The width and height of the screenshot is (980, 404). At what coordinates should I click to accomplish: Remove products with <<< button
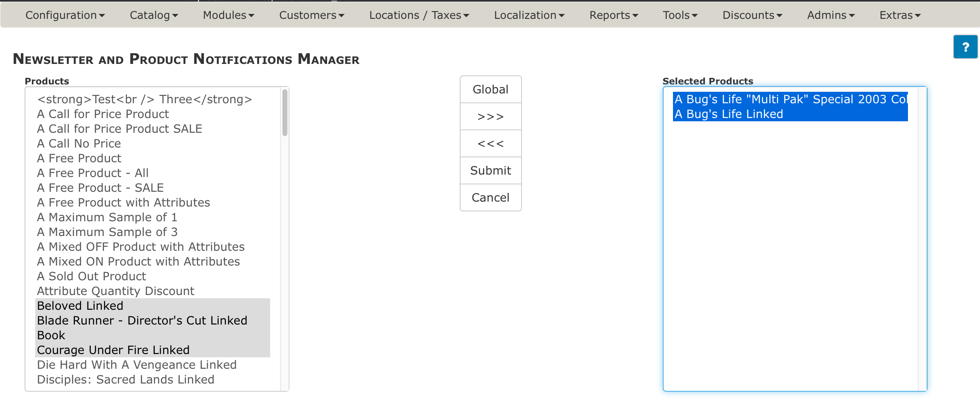tap(490, 143)
